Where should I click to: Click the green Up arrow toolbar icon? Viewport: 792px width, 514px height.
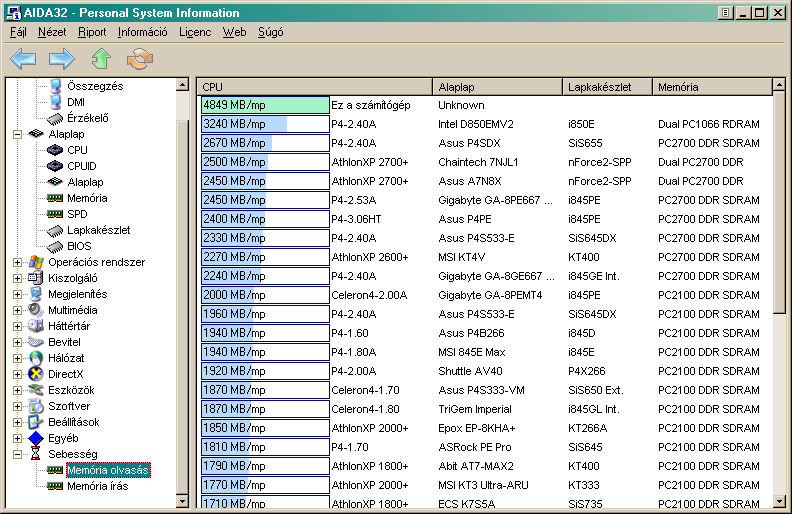pyautogui.click(x=101, y=59)
